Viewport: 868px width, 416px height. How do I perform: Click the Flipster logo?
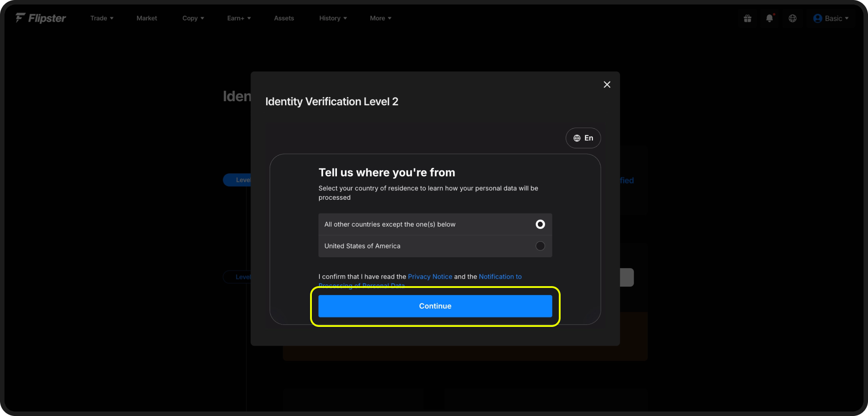click(x=41, y=18)
